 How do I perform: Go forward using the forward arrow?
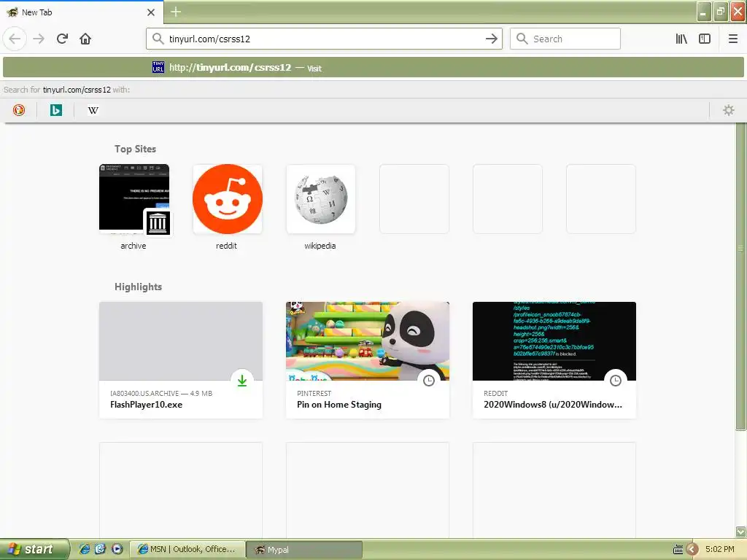(39, 39)
